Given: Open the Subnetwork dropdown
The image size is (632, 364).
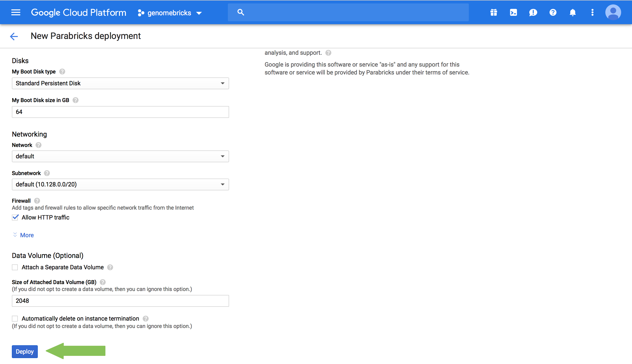Looking at the screenshot, I should point(120,184).
